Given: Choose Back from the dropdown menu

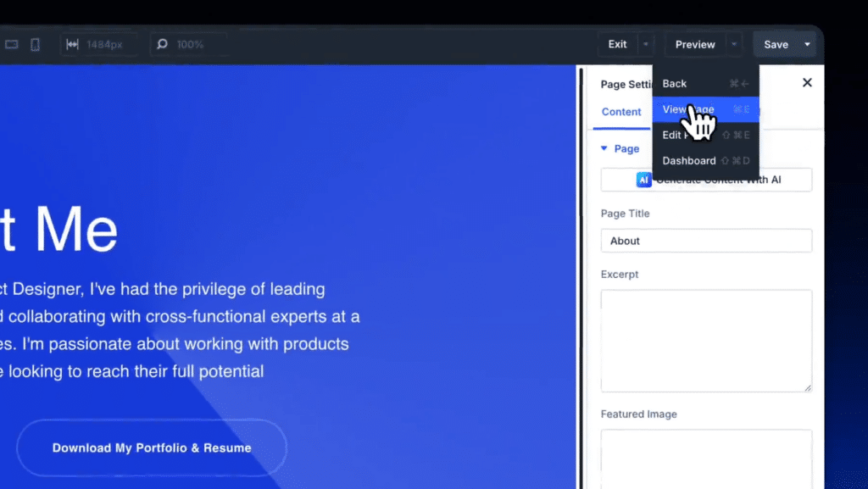Looking at the screenshot, I should 675,83.
